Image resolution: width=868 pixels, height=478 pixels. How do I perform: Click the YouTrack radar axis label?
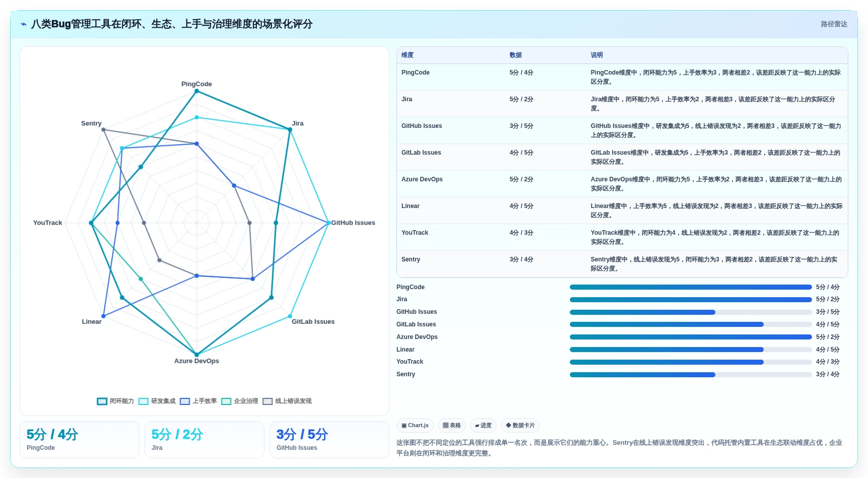tap(48, 223)
